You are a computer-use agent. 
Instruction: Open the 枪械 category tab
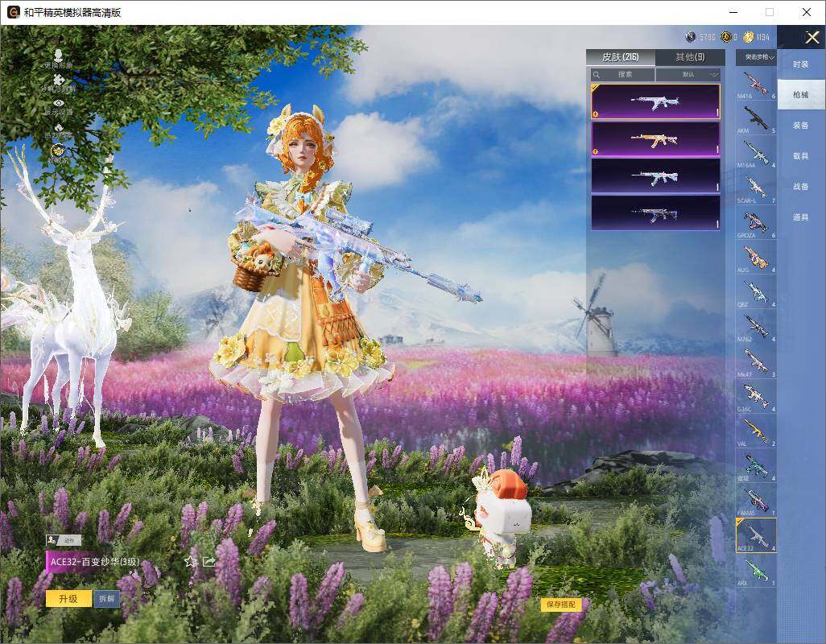coord(801,95)
